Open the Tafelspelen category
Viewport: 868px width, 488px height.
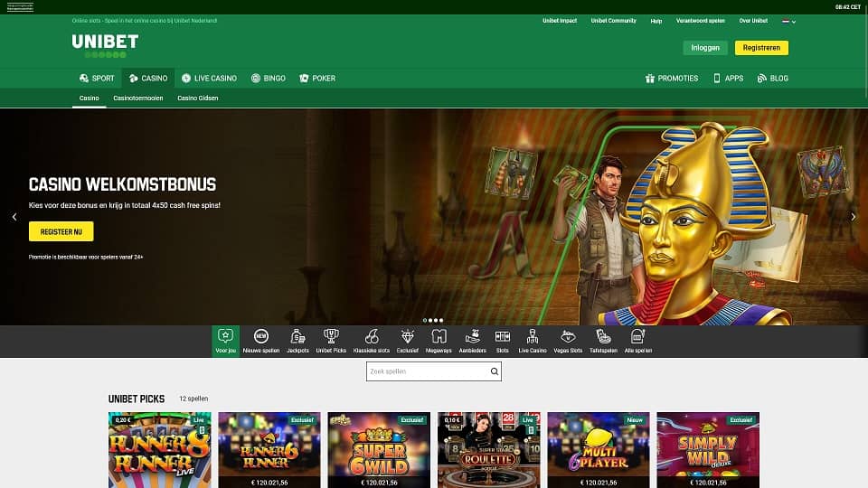603,341
